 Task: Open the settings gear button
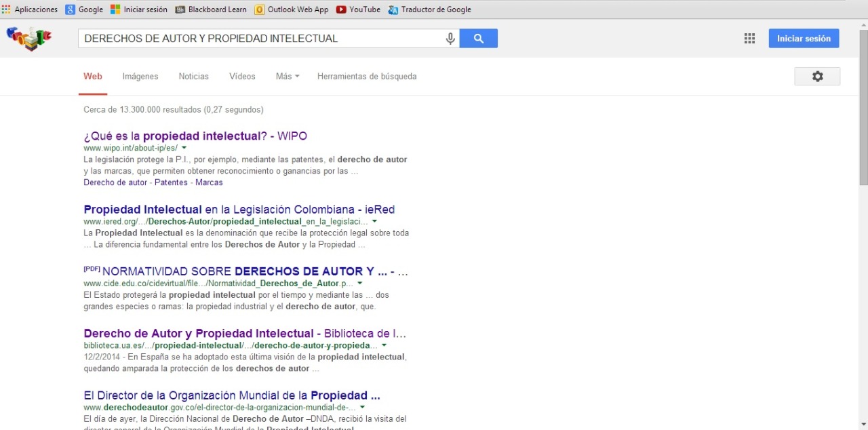[817, 77]
